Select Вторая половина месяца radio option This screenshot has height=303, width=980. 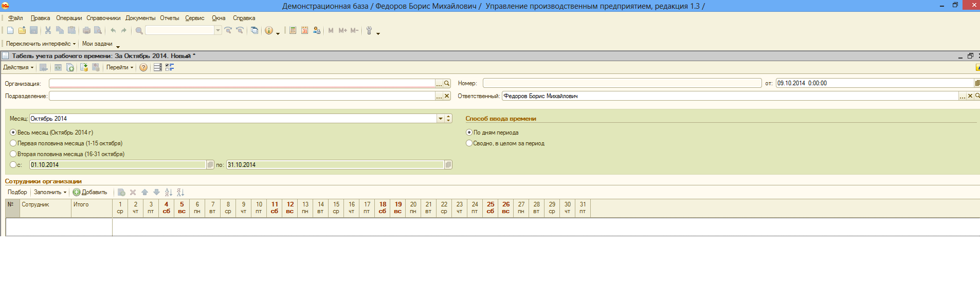[13, 154]
